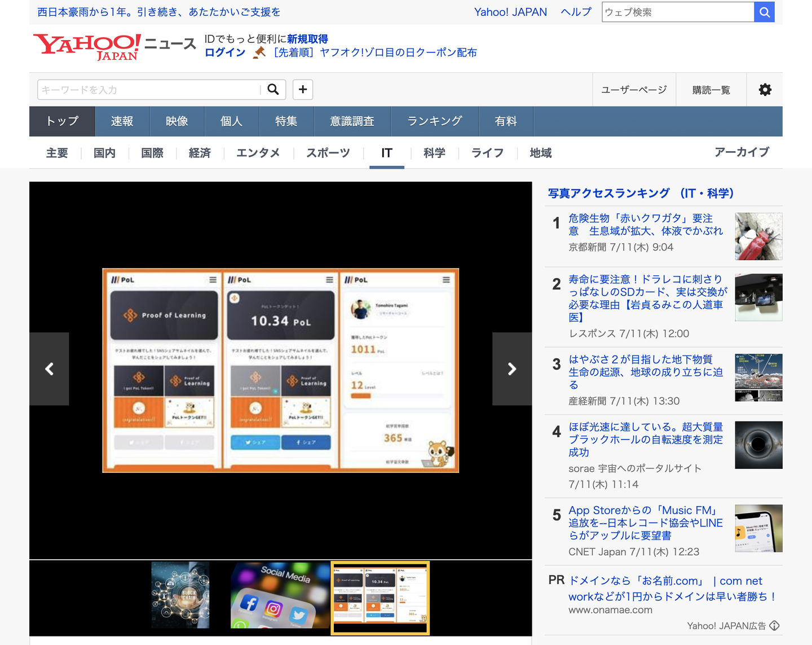This screenshot has height=645, width=812.
Task: Select the Social Media photo thumbnail
Action: coord(280,595)
